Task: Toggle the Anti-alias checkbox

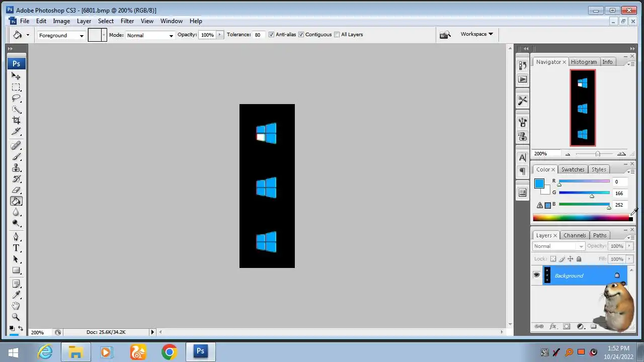Action: [272, 35]
